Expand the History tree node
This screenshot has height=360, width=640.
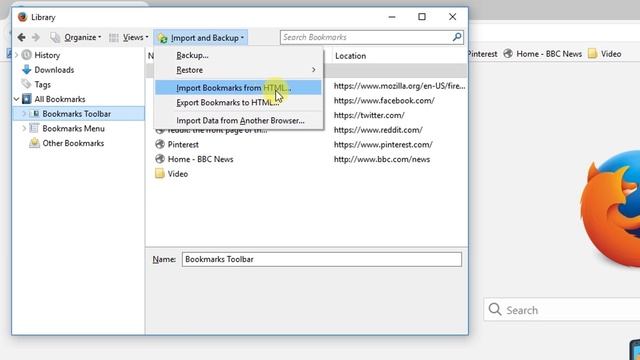(17, 55)
